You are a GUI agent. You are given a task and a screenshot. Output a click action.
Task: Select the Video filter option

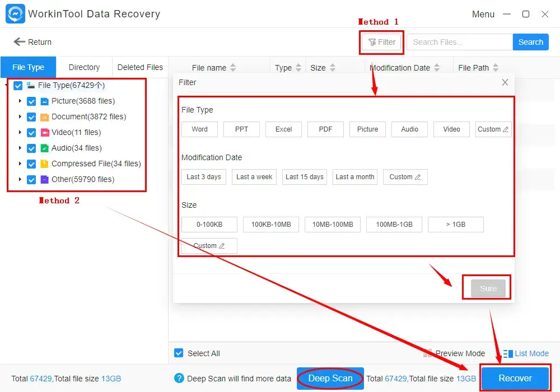click(451, 129)
